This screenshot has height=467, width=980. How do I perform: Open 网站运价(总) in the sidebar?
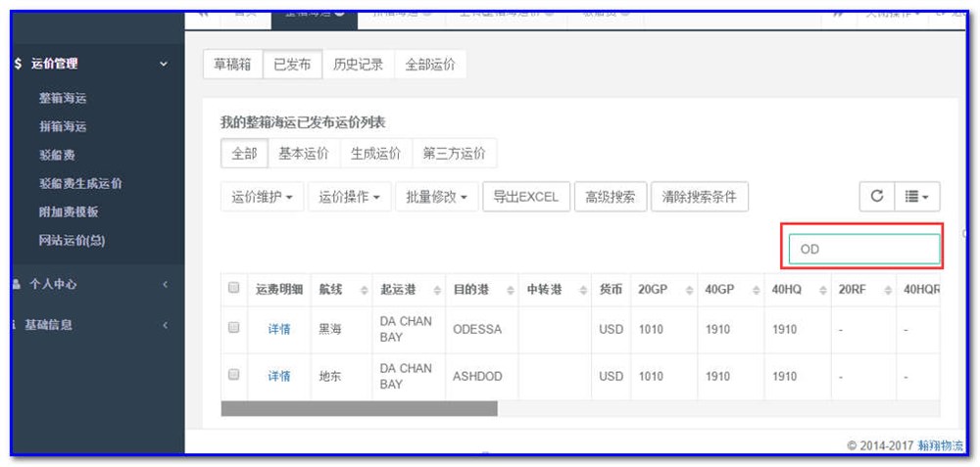point(72,241)
